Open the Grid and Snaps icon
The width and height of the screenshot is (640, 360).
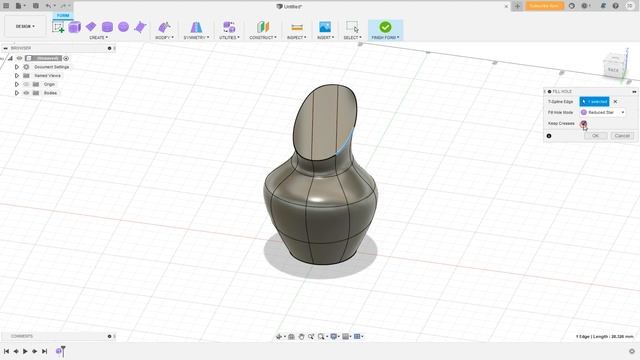(345, 336)
